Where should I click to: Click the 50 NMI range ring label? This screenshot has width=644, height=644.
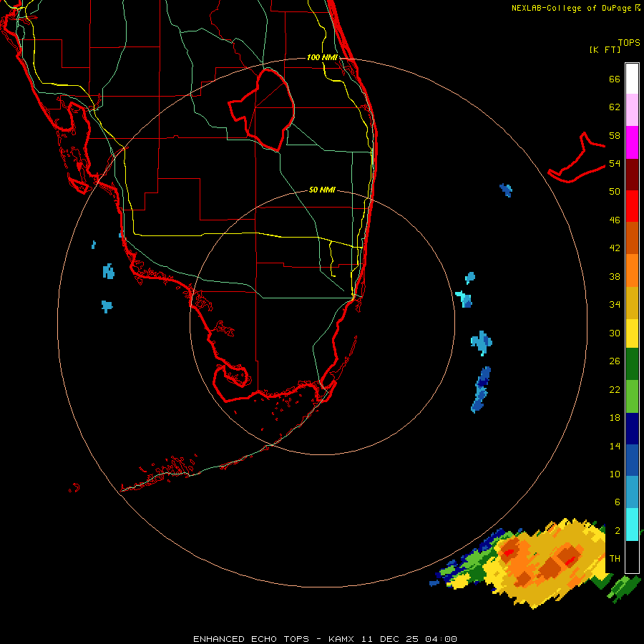point(322,190)
